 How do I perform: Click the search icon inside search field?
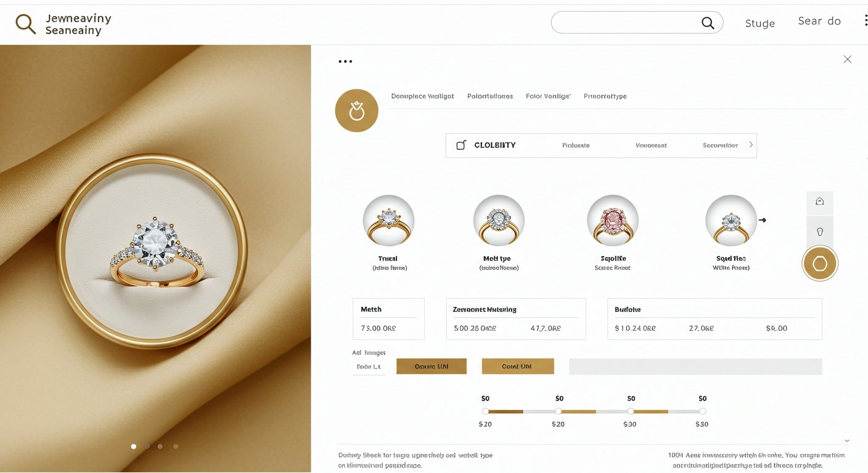[x=708, y=23]
